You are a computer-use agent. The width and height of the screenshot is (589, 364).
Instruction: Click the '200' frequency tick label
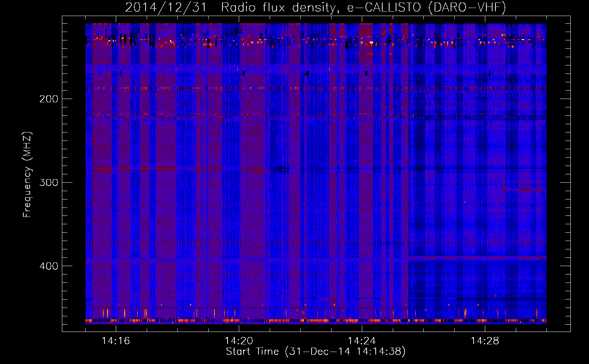tap(49, 99)
